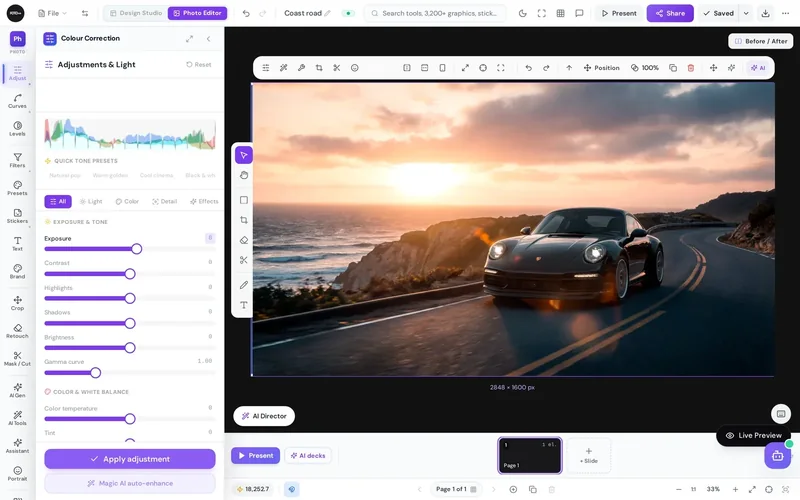Select the eraser tool on canvas toolbar
Screen dimensions: 800x500
click(x=244, y=240)
